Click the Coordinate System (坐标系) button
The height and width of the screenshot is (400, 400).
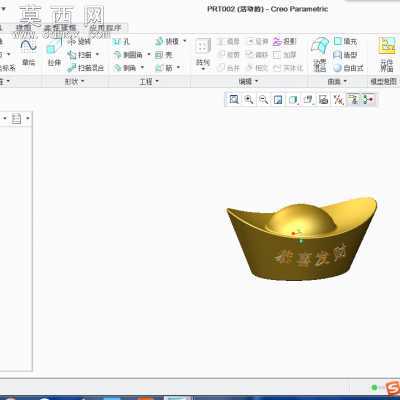(x=7, y=68)
